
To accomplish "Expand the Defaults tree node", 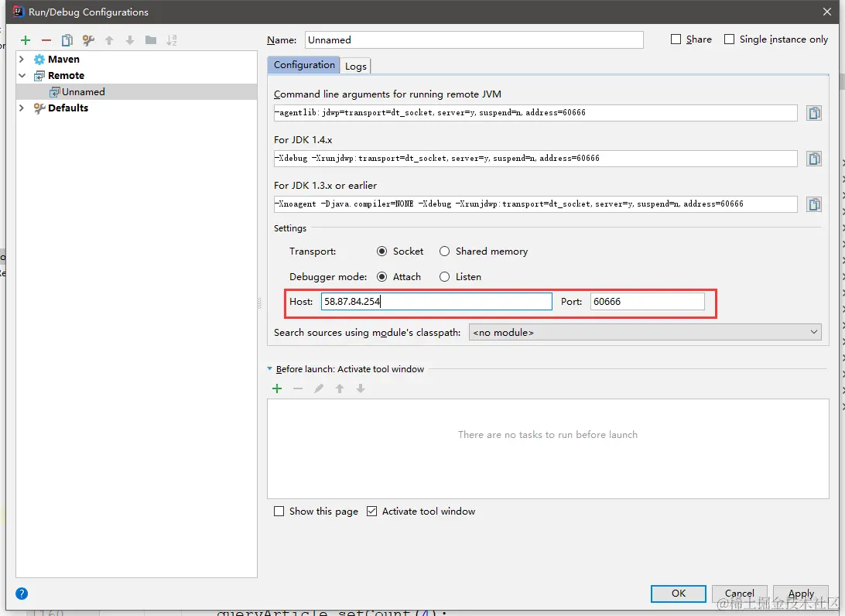I will click(x=22, y=108).
